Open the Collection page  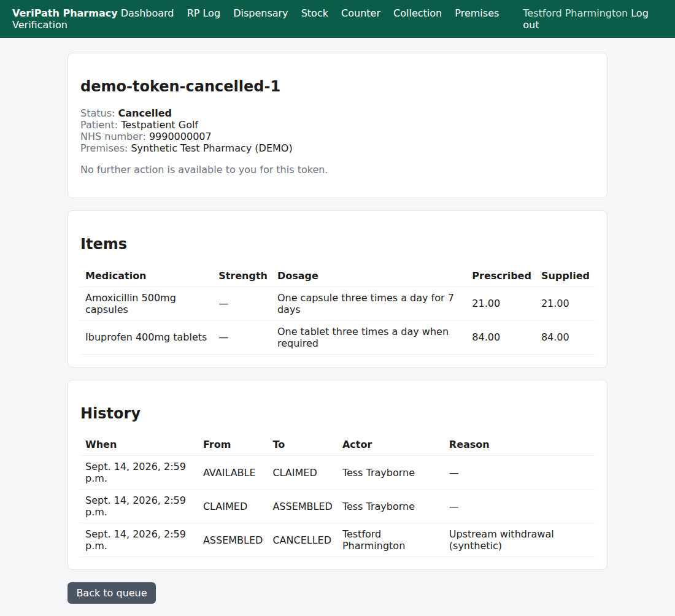tap(417, 13)
